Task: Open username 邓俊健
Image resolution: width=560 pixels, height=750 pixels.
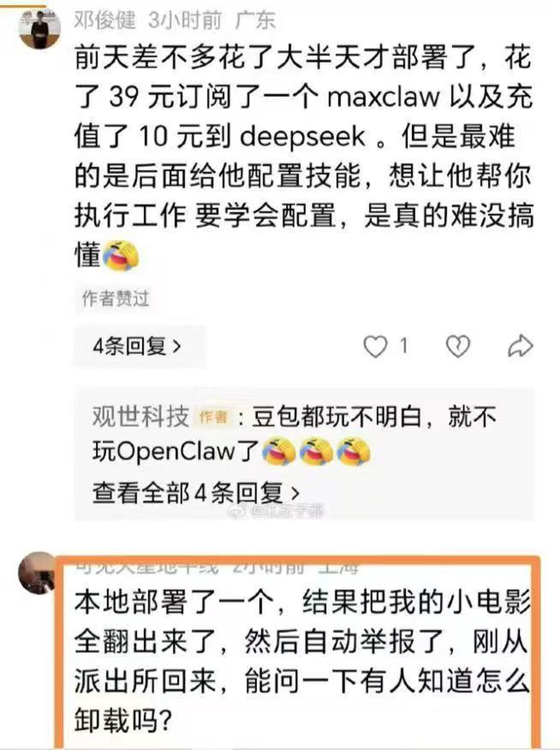Action: (x=104, y=20)
